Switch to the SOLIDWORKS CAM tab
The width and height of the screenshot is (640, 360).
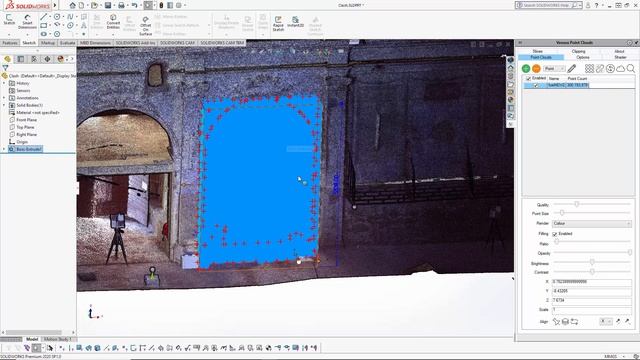pos(178,43)
